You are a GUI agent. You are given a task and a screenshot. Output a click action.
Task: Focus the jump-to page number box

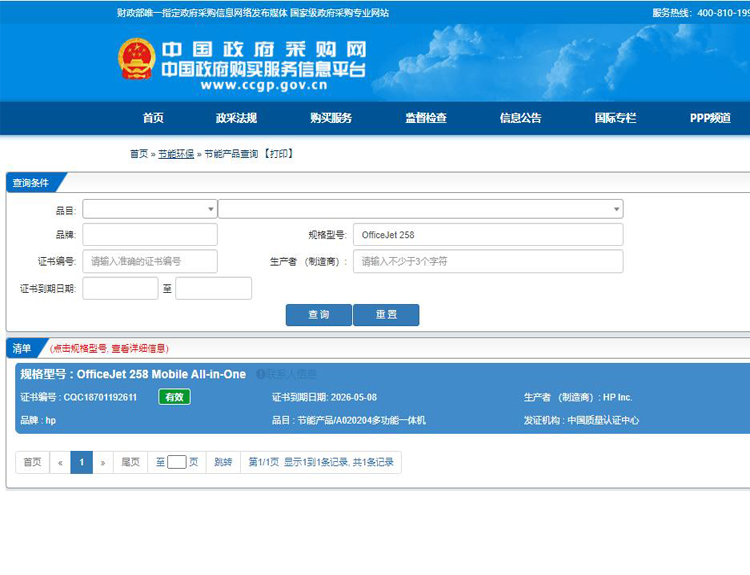[176, 462]
